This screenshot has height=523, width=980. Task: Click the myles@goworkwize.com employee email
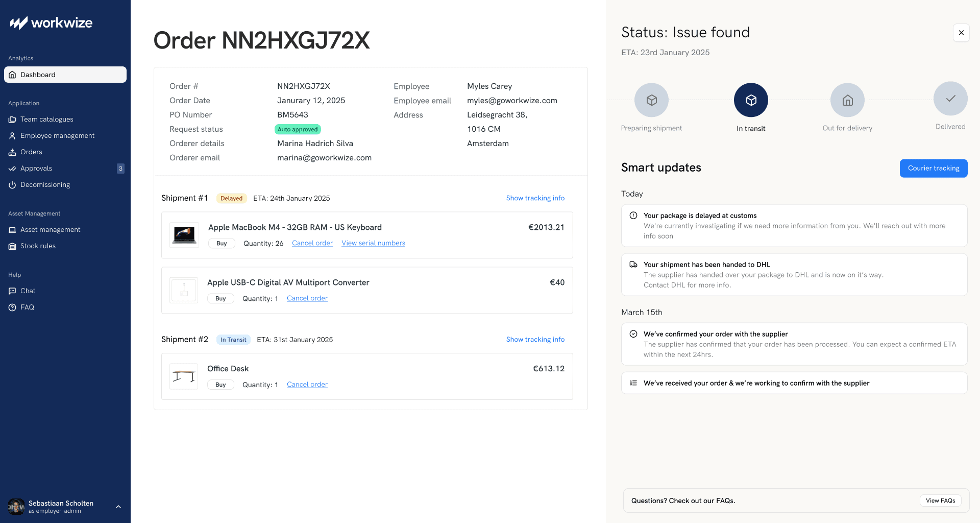click(x=512, y=101)
